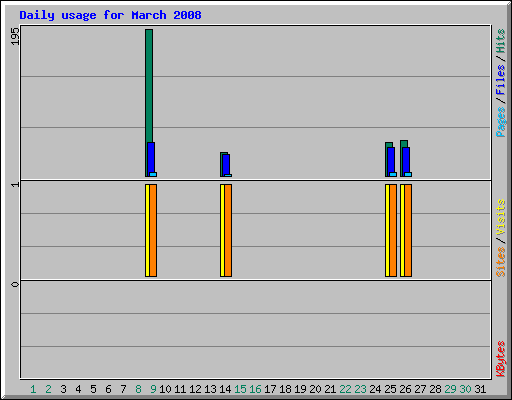This screenshot has height=400, width=512.
Task: Select the yellow Visits bar for day 14
Action: coord(222,230)
